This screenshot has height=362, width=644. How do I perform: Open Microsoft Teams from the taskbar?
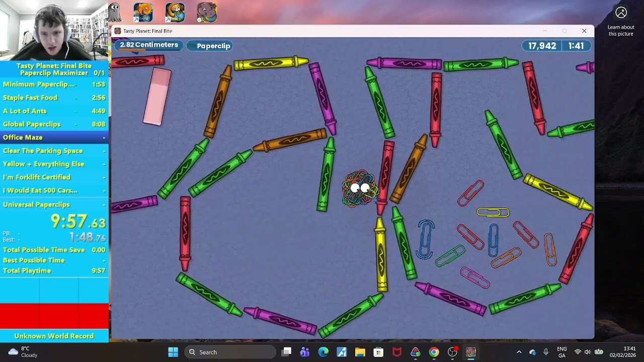(x=304, y=352)
